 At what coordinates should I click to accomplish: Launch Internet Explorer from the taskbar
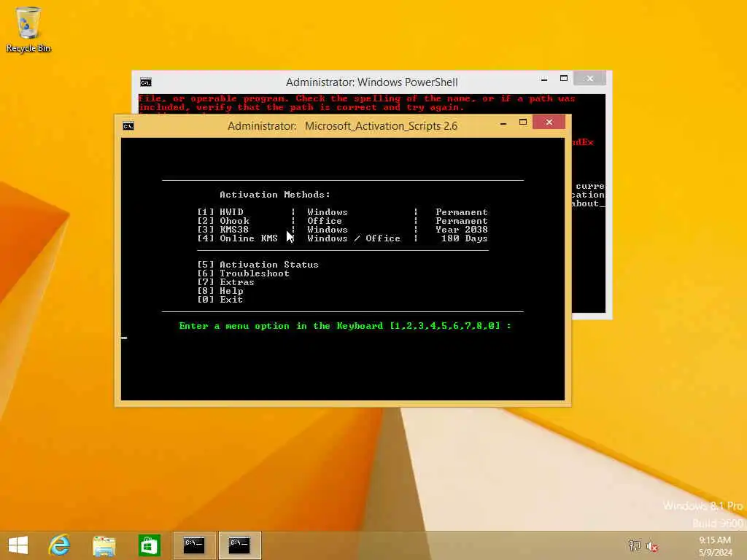coord(60,545)
